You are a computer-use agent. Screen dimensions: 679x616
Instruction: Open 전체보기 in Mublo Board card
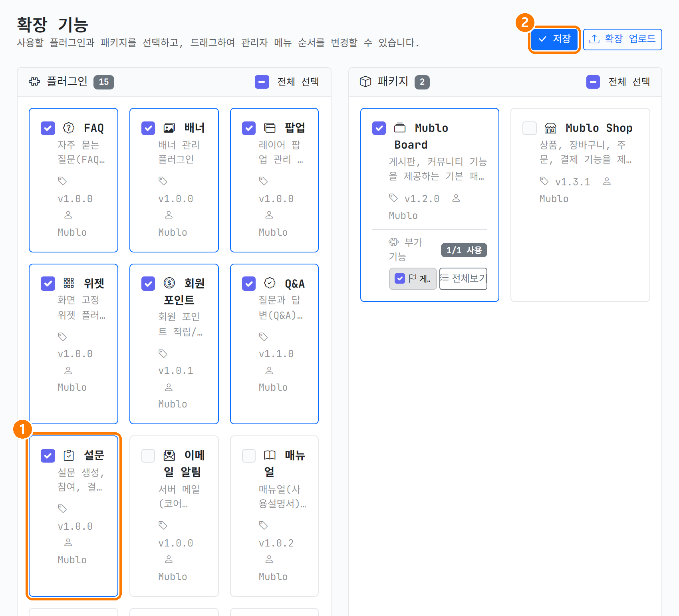pos(463,278)
